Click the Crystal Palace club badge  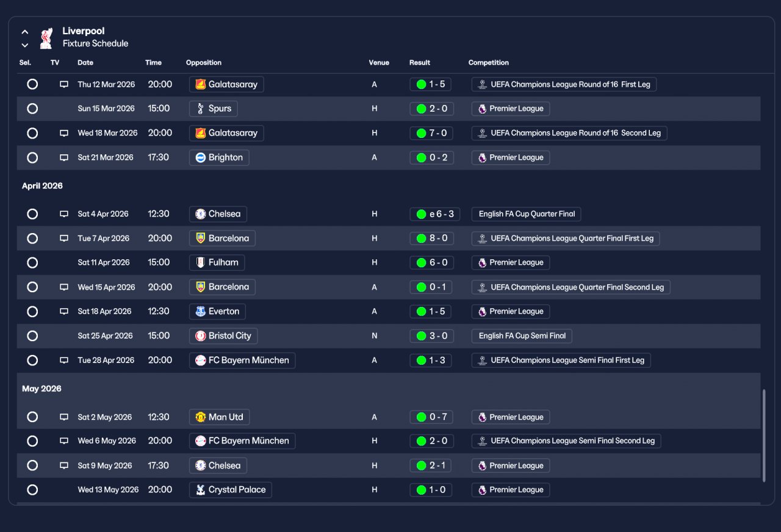201,490
